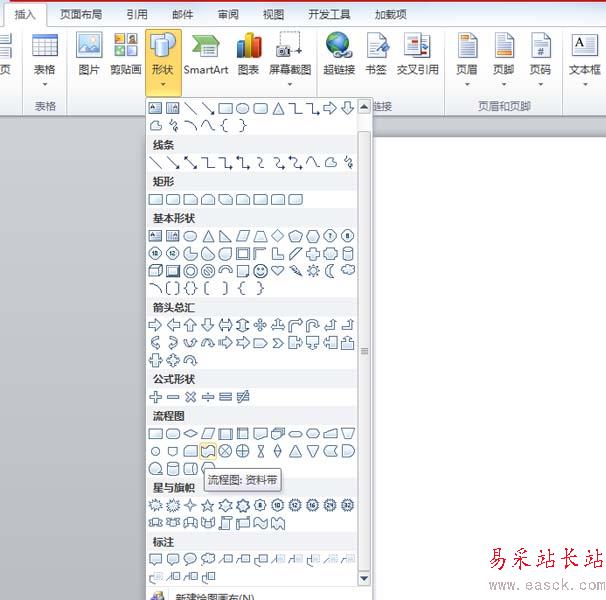Select the cloud basic shape
The width and height of the screenshot is (606, 600).
(348, 270)
